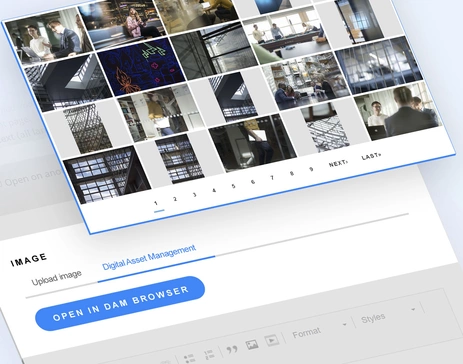Jump to the LAST page of assets
The height and width of the screenshot is (364, 463).
click(371, 156)
